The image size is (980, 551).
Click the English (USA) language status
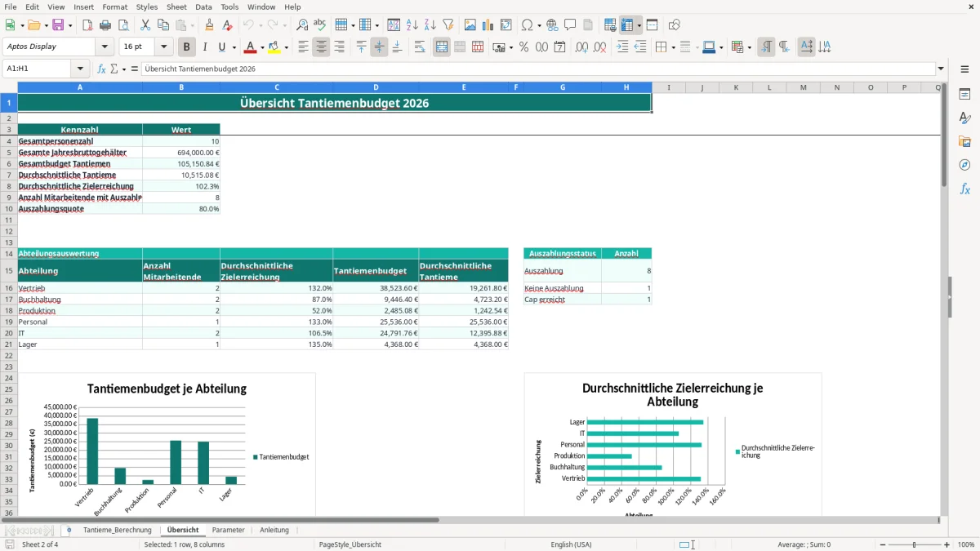(x=572, y=544)
